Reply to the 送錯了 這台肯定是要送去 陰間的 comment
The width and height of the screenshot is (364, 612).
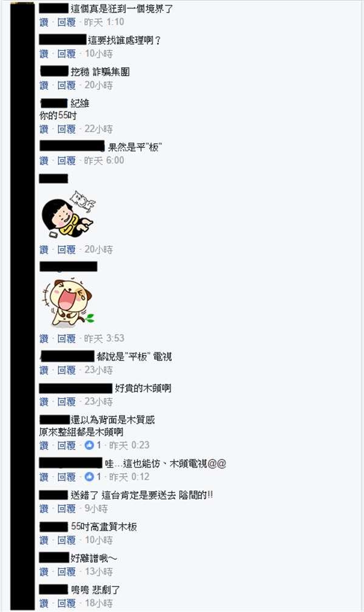66,508
